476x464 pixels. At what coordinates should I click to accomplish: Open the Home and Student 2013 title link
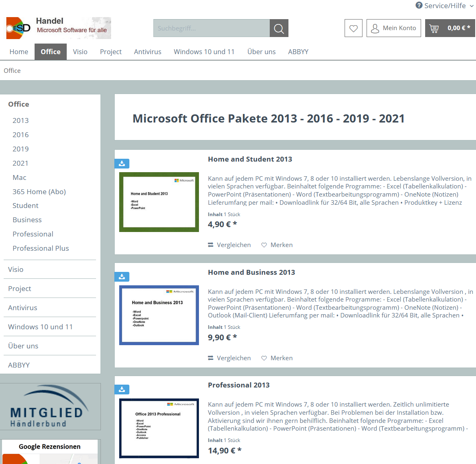(x=250, y=160)
